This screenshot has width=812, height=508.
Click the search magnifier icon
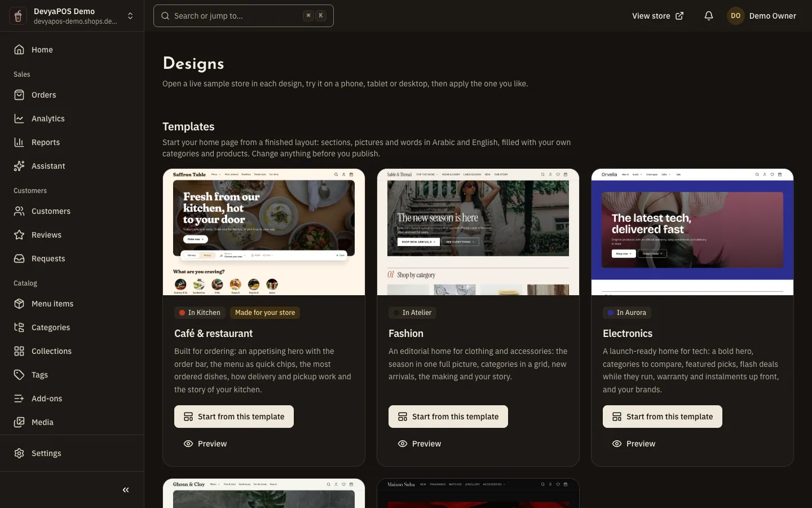165,16
